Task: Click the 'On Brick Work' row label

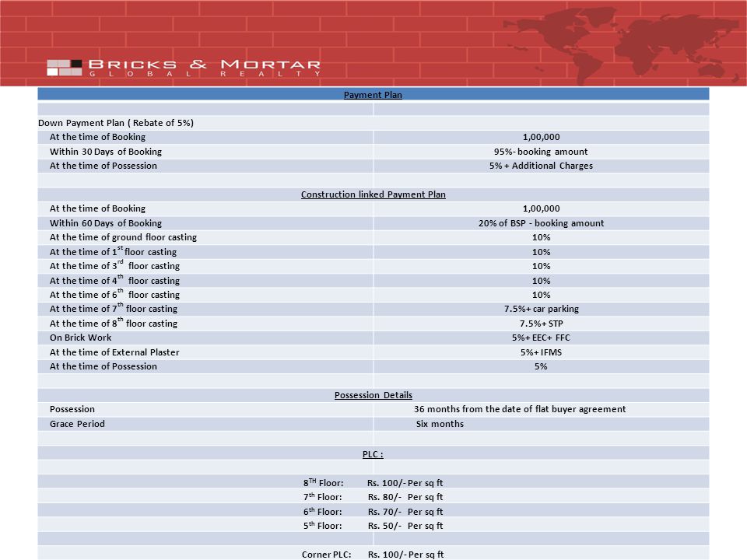Action: [x=80, y=338]
